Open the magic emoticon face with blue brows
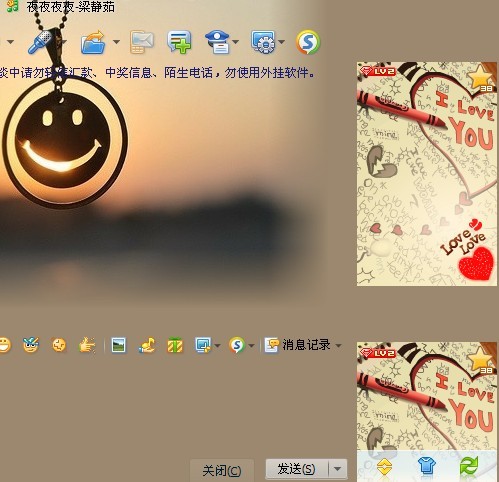This screenshot has height=482, width=499. (x=31, y=345)
